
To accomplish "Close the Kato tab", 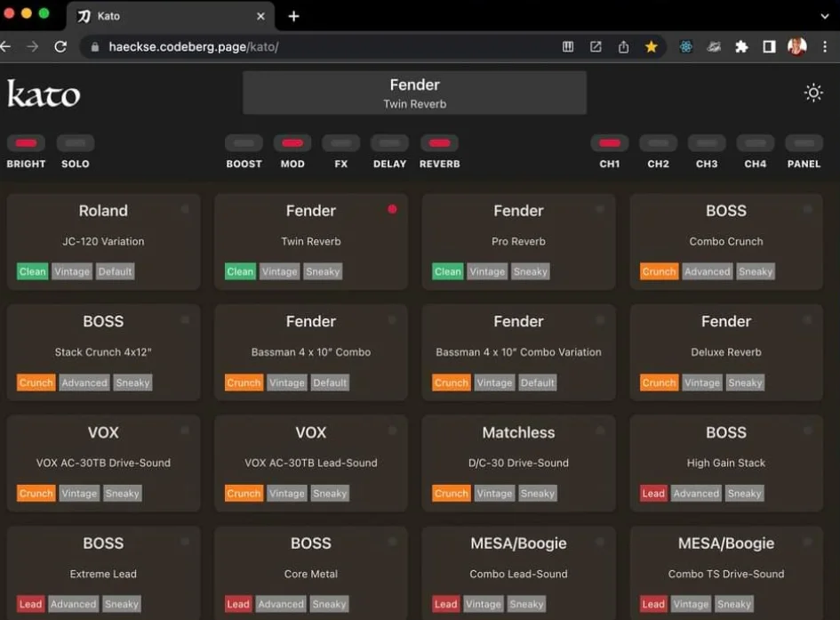I will 260,16.
